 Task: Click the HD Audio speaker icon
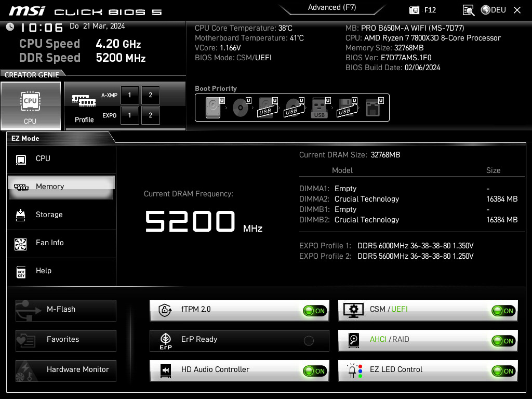tap(166, 371)
